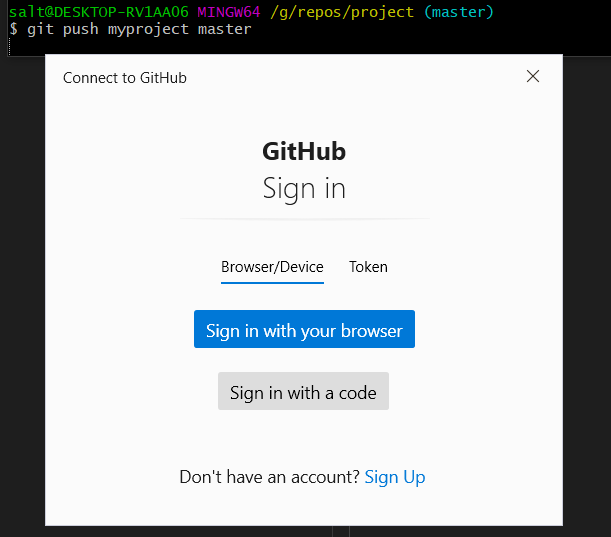Select the Browser/Device tab
The height and width of the screenshot is (537, 611).
pyautogui.click(x=272, y=267)
